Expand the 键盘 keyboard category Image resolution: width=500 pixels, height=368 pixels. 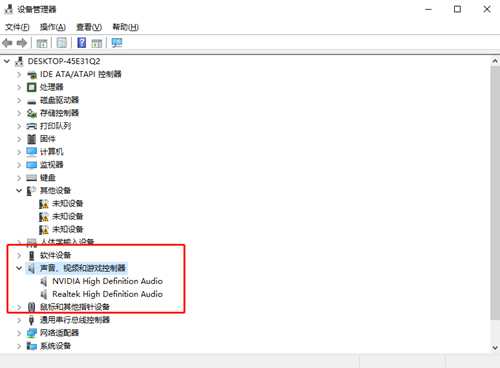[19, 178]
